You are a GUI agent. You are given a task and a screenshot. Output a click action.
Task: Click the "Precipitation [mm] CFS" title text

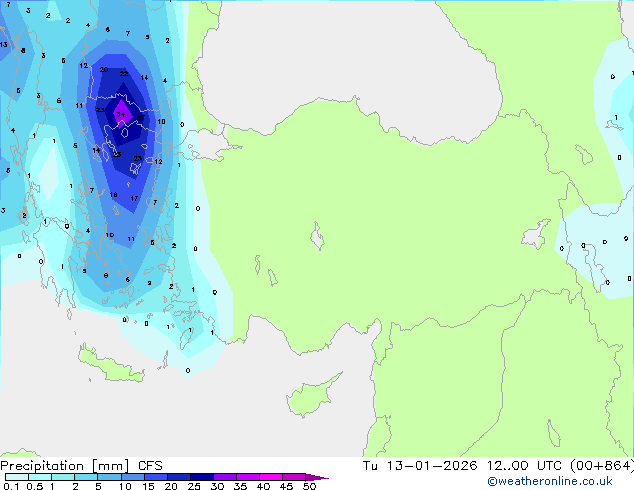[81, 466]
